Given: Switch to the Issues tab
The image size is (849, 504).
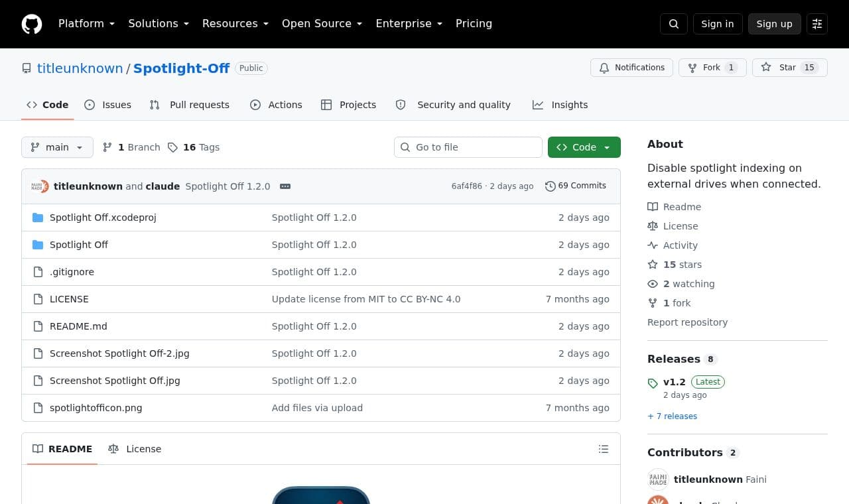Looking at the screenshot, I should point(108,105).
